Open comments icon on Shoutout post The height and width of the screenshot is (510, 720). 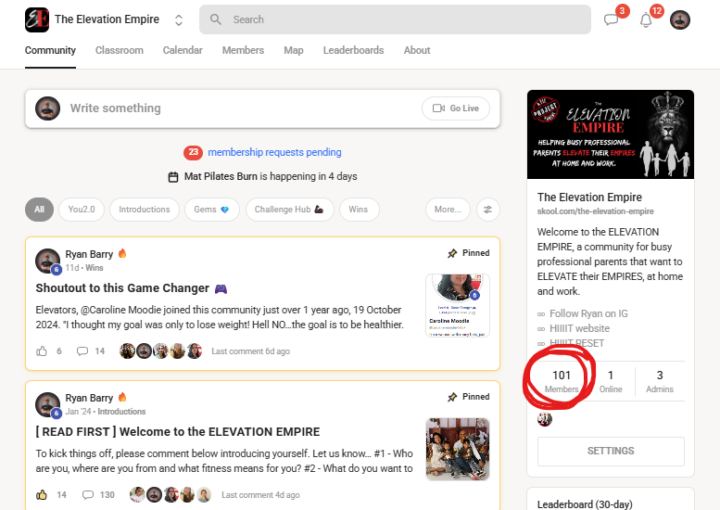pyautogui.click(x=82, y=351)
